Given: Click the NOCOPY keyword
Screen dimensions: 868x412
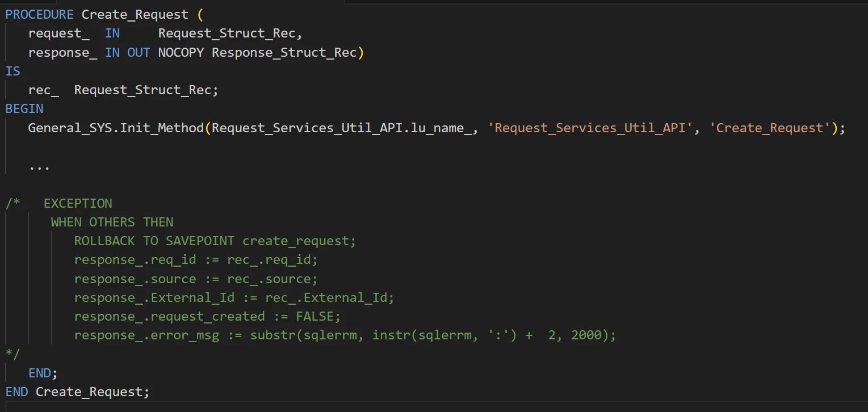Looking at the screenshot, I should tap(181, 52).
